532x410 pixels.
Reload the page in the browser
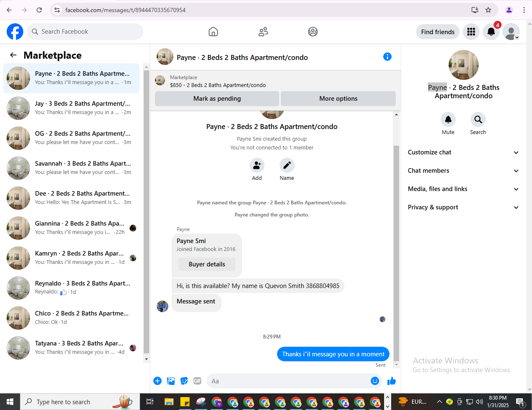39,10
